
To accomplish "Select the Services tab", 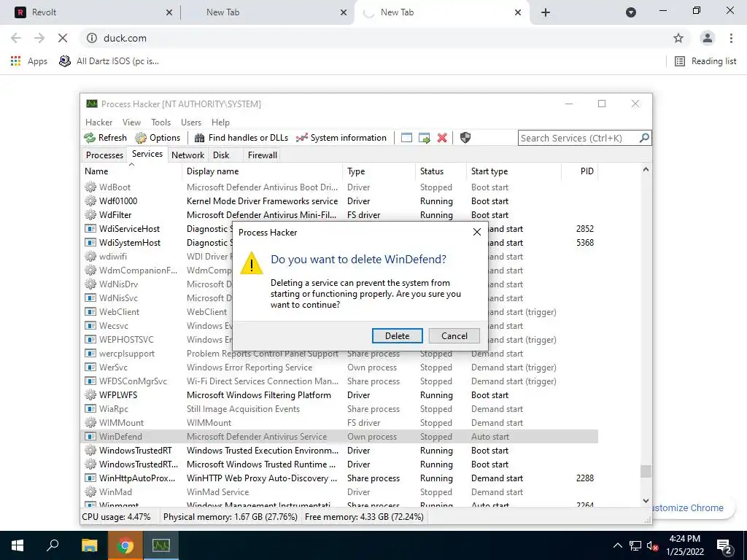I will (147, 154).
